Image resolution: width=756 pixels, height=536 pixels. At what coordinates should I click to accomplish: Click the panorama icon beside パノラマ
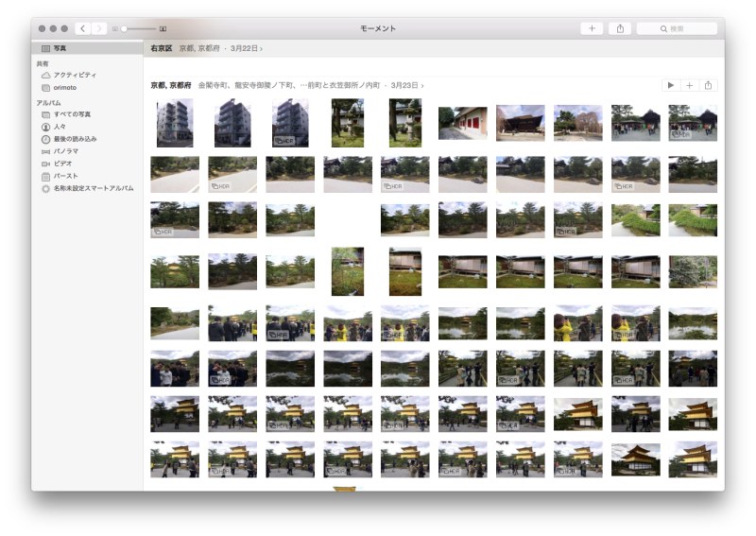(45, 151)
